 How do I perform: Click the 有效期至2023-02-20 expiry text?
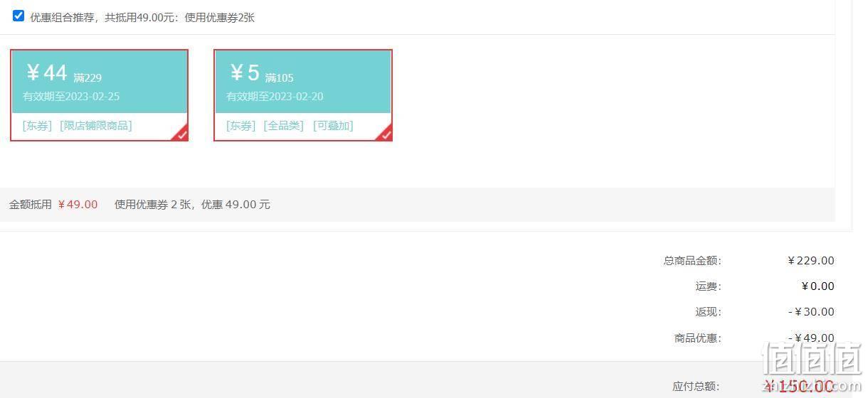click(x=275, y=97)
